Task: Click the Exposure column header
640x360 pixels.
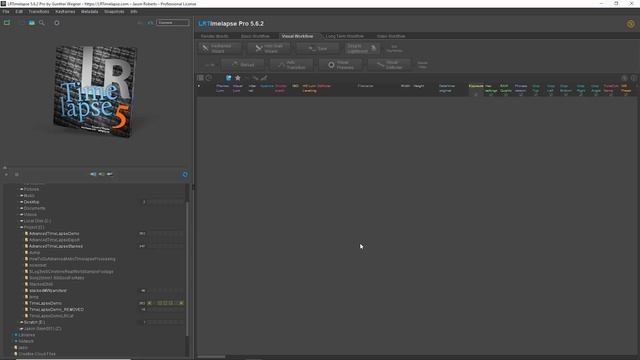Action: tap(476, 86)
